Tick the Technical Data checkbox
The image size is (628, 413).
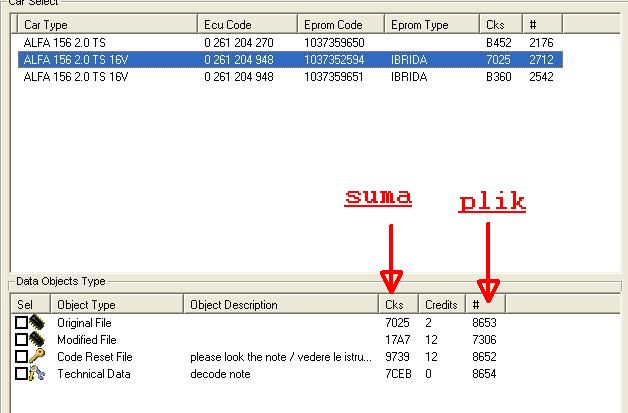21,374
